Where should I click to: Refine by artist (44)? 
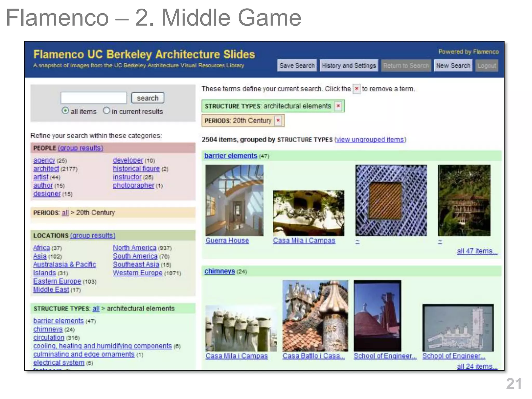coord(41,177)
